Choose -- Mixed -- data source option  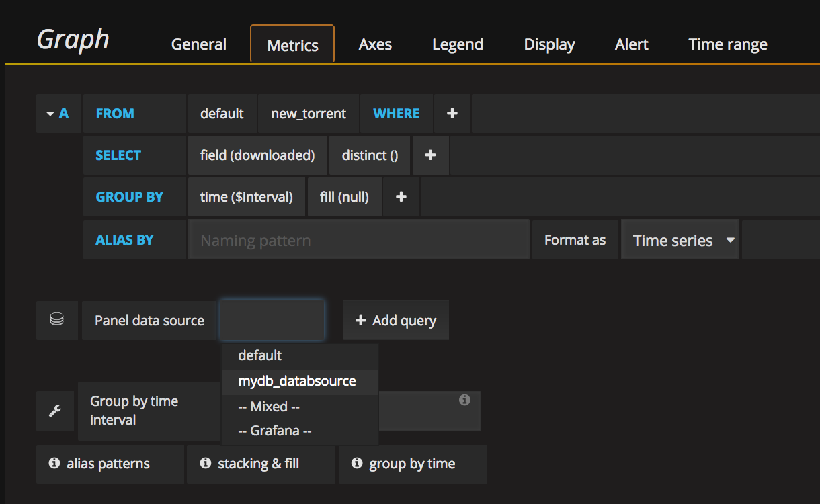[269, 407]
